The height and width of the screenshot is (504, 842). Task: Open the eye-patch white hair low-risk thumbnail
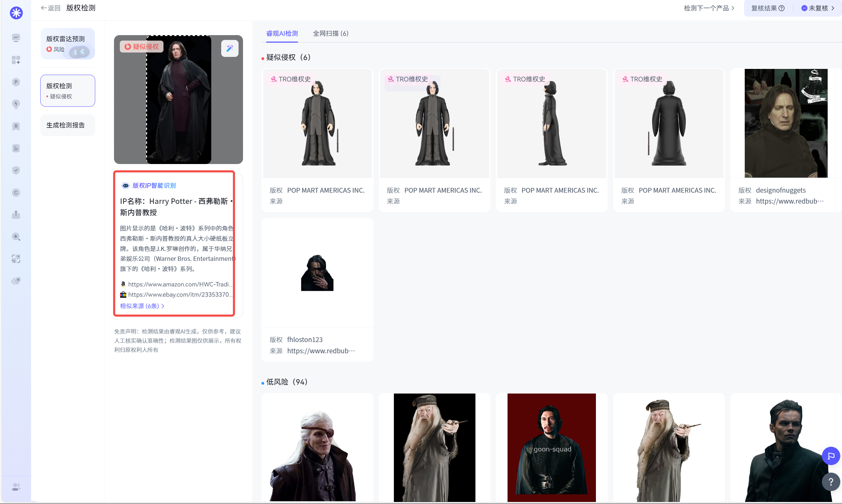(x=317, y=447)
